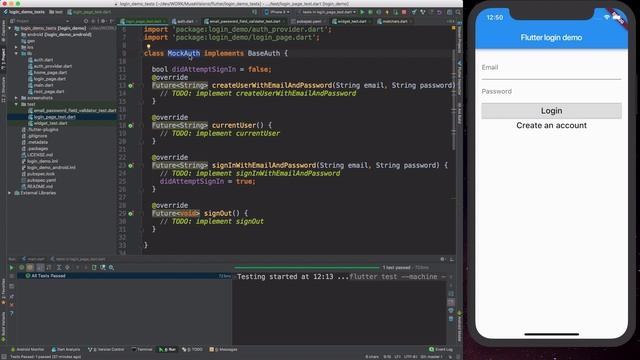Toggle show ignored tests in Run toolbar

[x=30, y=268]
